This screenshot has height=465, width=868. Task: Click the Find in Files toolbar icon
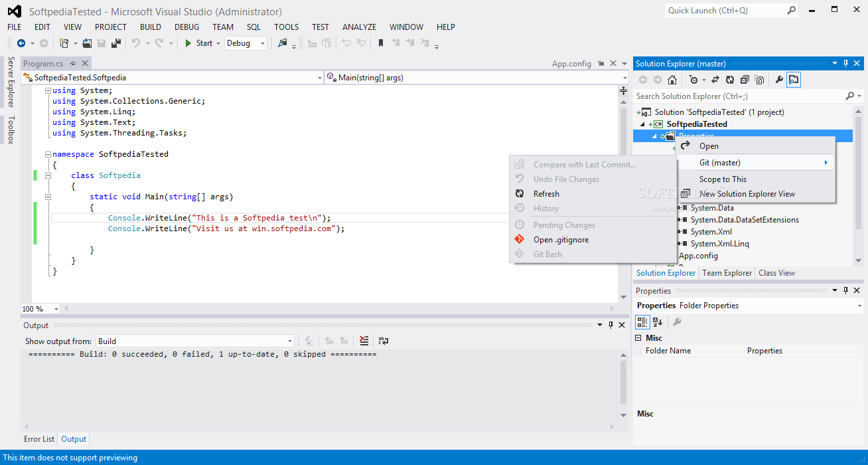[x=283, y=43]
